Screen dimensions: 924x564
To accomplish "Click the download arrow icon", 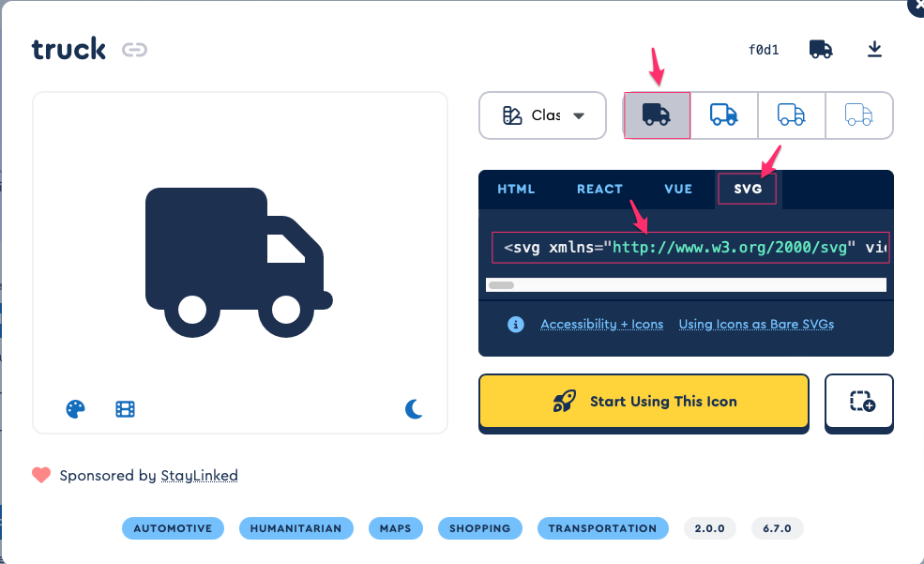I will point(874,49).
